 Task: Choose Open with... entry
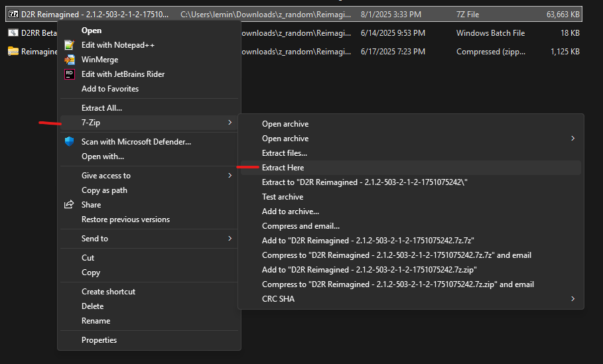[103, 156]
